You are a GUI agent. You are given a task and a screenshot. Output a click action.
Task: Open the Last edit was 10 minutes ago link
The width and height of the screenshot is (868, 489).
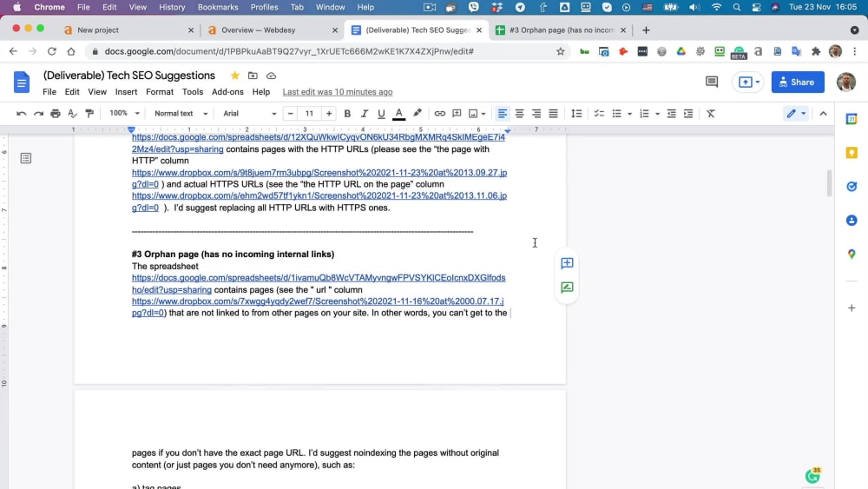point(338,92)
